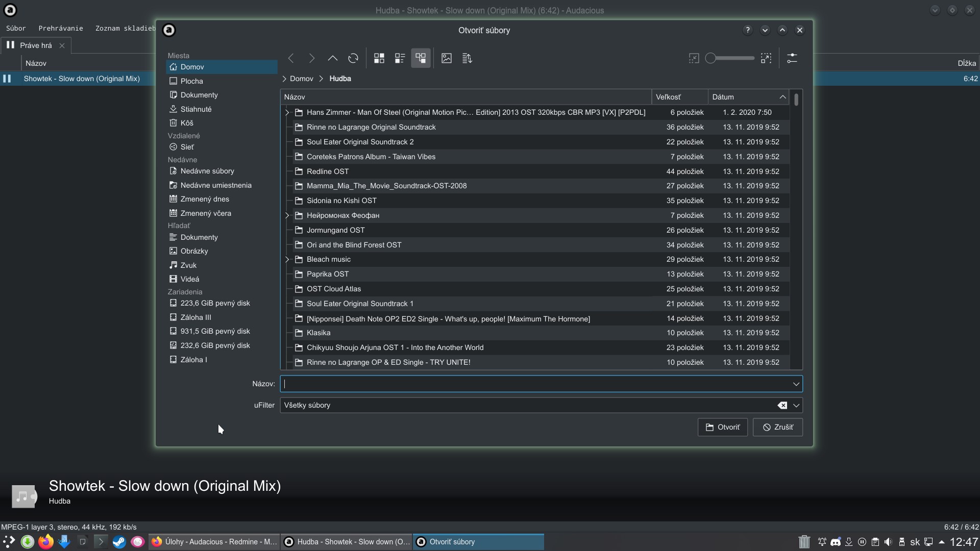Open the dialog help question mark button
The width and height of the screenshot is (980, 551).
pyautogui.click(x=748, y=30)
